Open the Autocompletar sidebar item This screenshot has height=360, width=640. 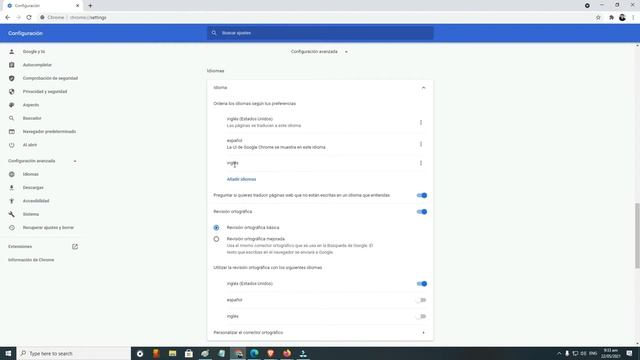pyautogui.click(x=37, y=65)
